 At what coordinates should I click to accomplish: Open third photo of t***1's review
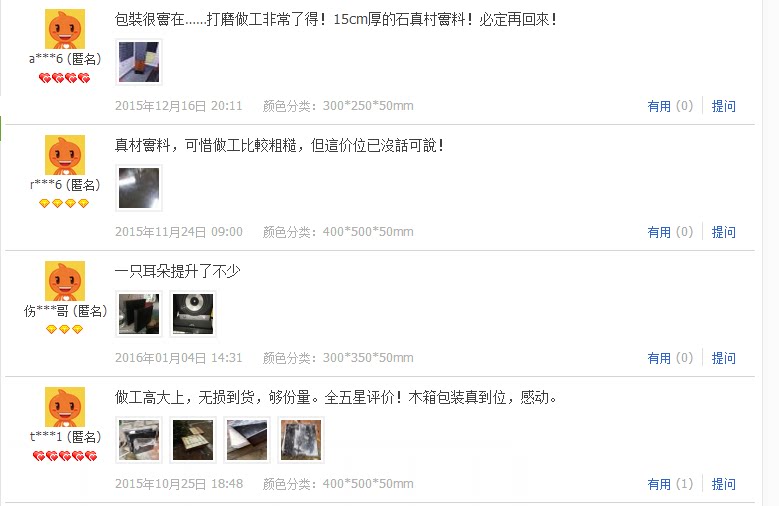pos(247,440)
